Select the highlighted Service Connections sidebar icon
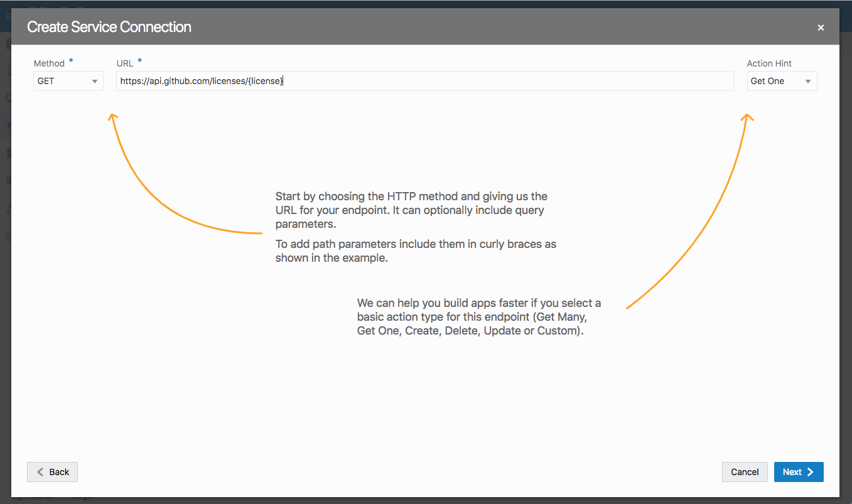Image resolution: width=852 pixels, height=504 pixels. coord(9,125)
